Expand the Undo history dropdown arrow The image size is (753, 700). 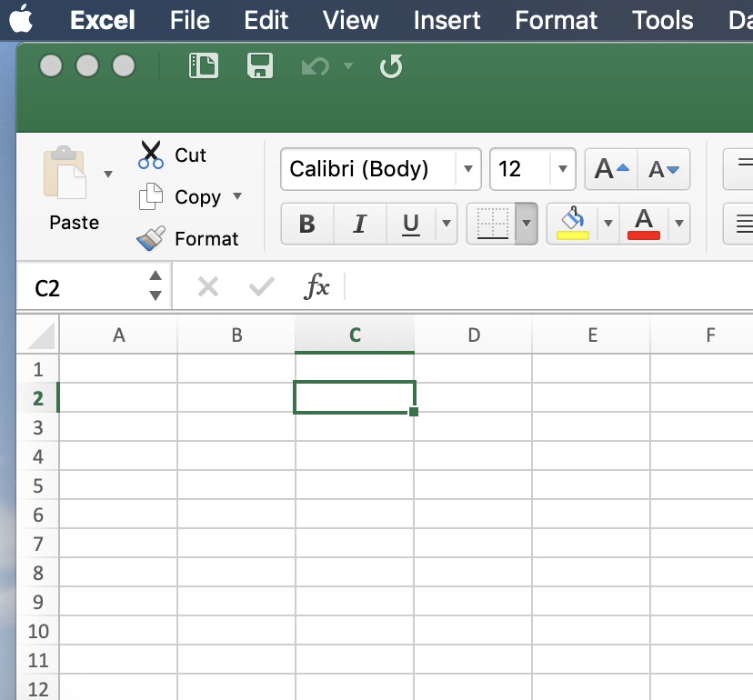coord(348,65)
